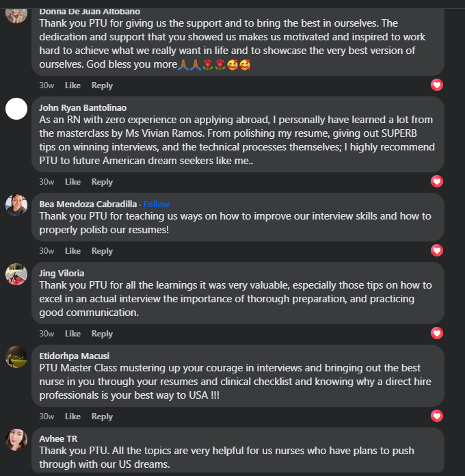This screenshot has height=476, width=465.
Task: Like Bea Mendoza Cabradilla's comment
Action: tap(72, 251)
